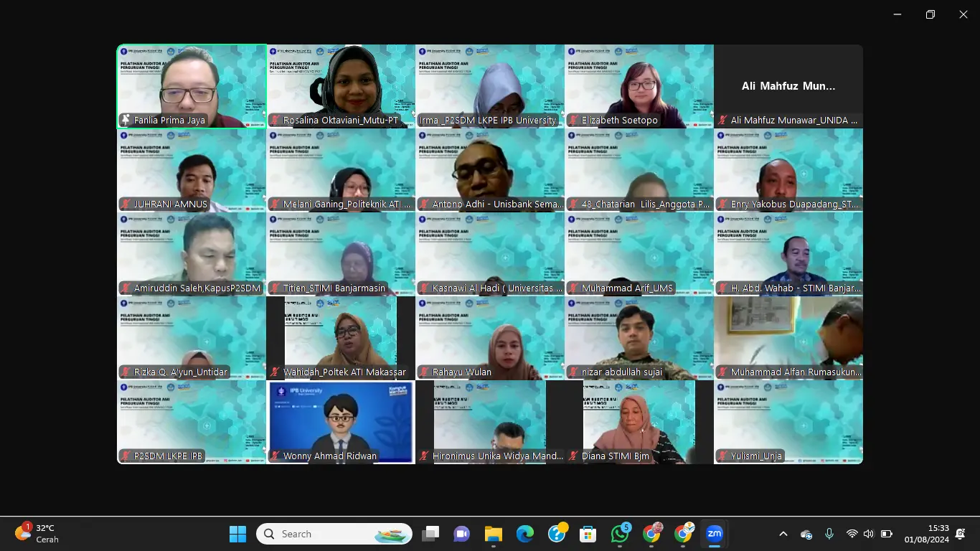Click the Task View icon
Viewport: 980px width, 551px height.
coord(430,534)
